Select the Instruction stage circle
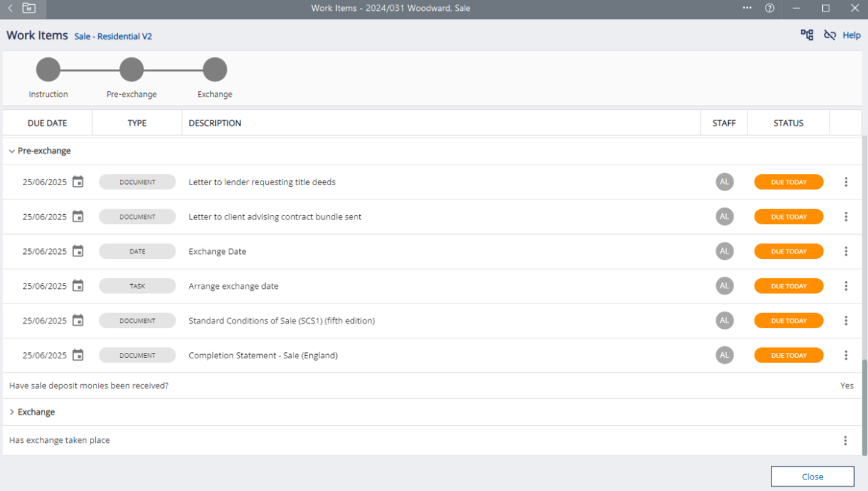Viewport: 868px width, 491px height. tap(48, 70)
